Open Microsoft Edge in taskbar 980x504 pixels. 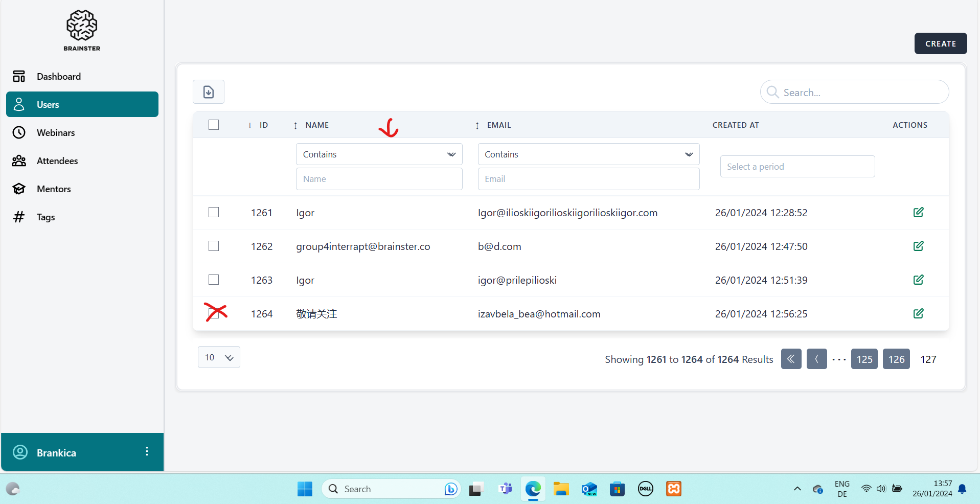(533, 489)
